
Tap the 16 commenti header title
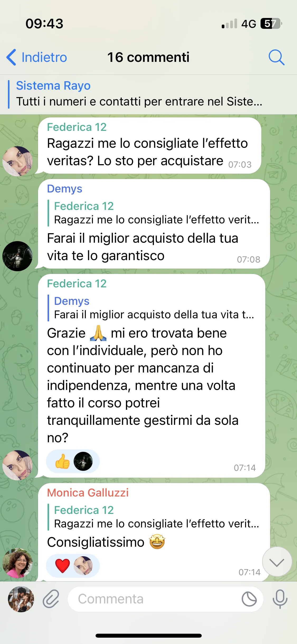coord(148,57)
